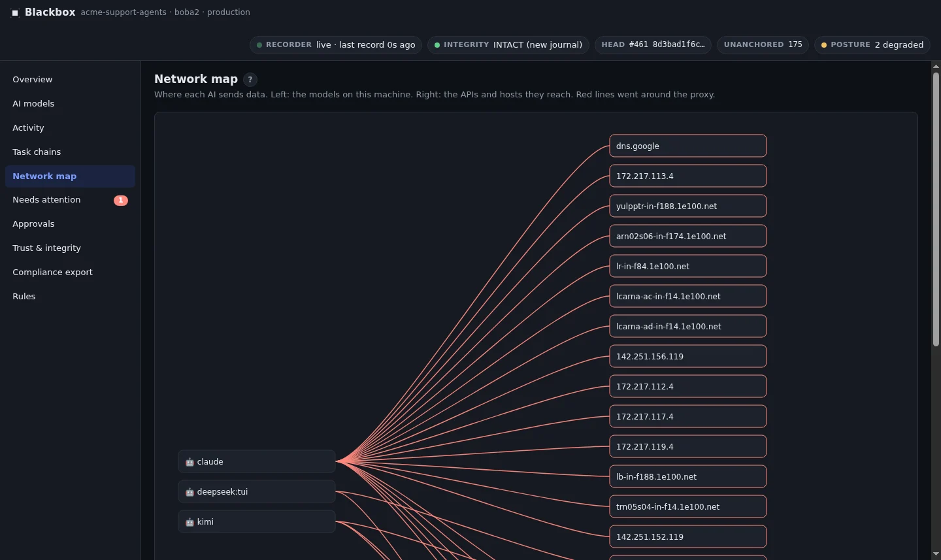The width and height of the screenshot is (941, 560).
Task: Select the lcarna-ac-in-f14.1e100.net node
Action: [x=688, y=297]
